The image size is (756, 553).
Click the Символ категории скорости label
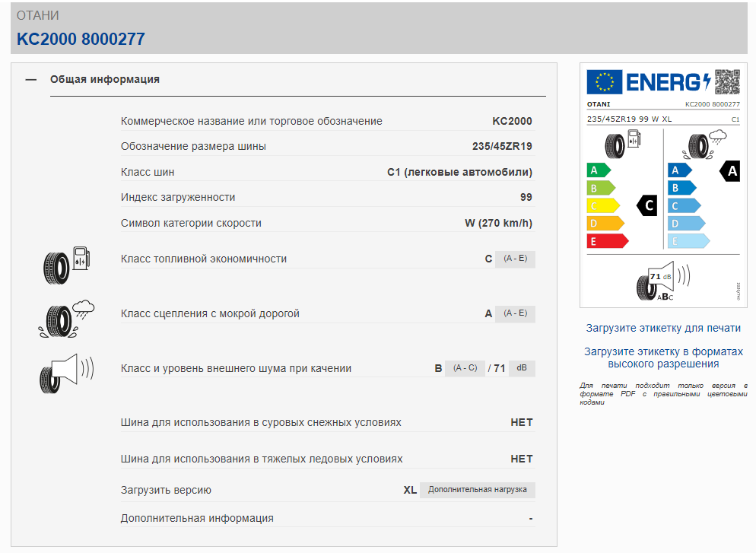[191, 223]
